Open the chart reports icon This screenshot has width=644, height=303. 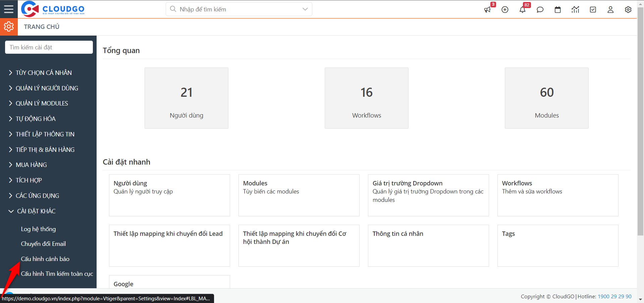click(x=575, y=10)
